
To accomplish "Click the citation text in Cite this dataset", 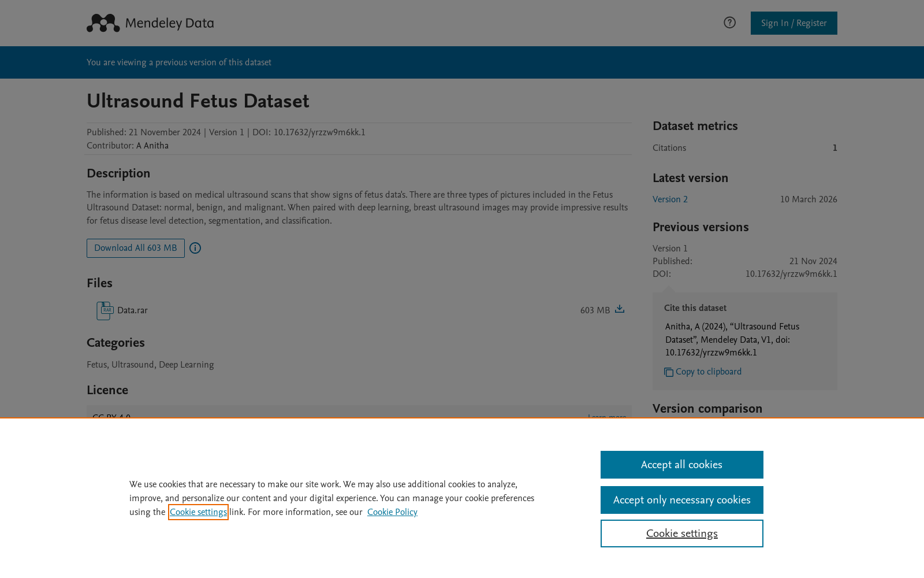I will tap(732, 340).
